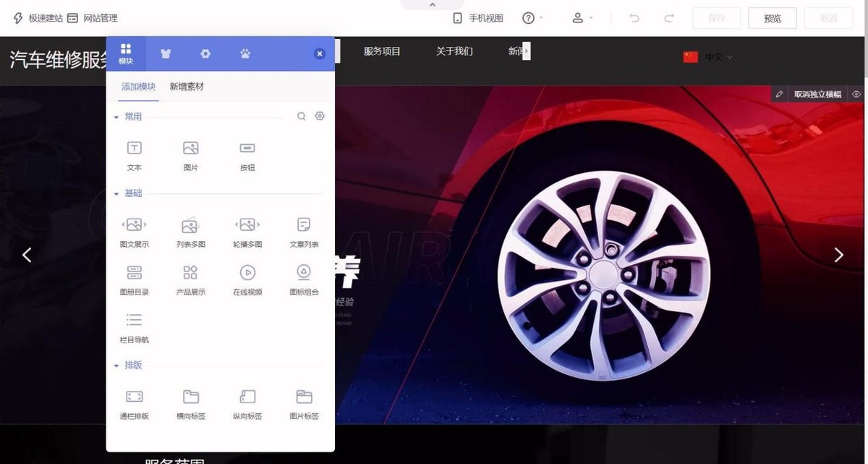868x464 pixels.
Task: Click the 预览 preview button
Action: pyautogui.click(x=772, y=17)
